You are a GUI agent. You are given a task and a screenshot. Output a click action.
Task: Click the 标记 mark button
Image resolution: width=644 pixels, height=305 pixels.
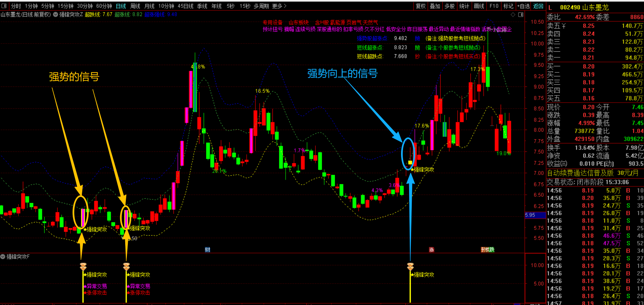tap(508, 6)
